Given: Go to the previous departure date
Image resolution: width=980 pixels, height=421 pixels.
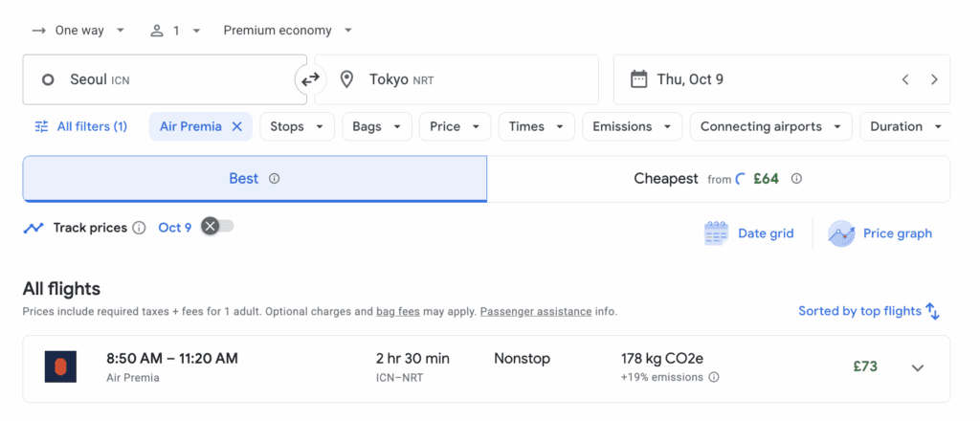Looking at the screenshot, I should 905,79.
